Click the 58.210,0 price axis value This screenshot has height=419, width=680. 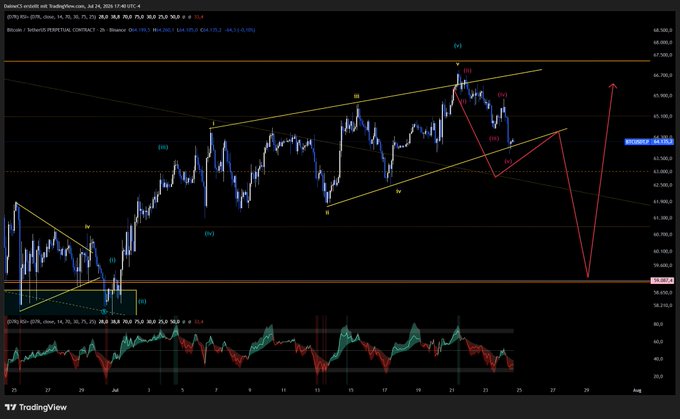point(662,305)
